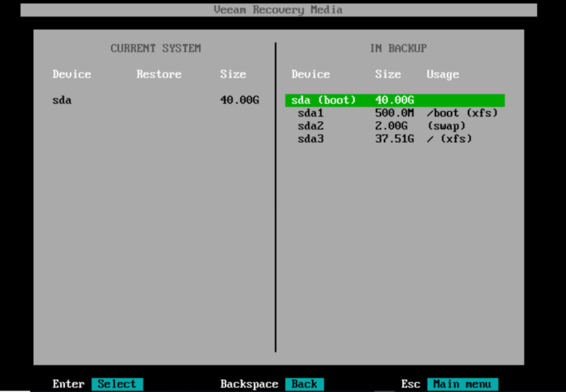
Task: Open the Main menu button
Action: (x=462, y=384)
